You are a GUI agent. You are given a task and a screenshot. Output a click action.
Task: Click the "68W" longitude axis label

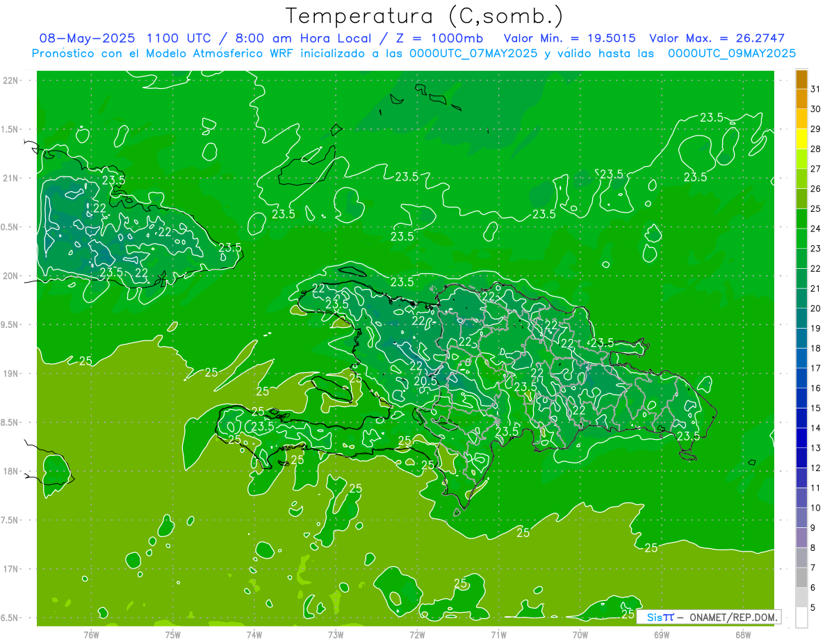click(742, 635)
